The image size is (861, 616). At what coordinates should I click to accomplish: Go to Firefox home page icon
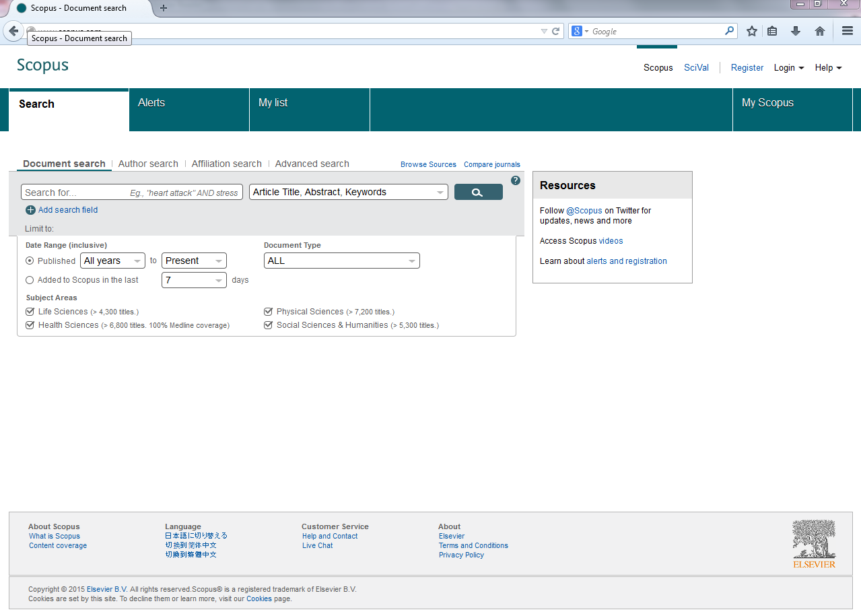click(819, 31)
